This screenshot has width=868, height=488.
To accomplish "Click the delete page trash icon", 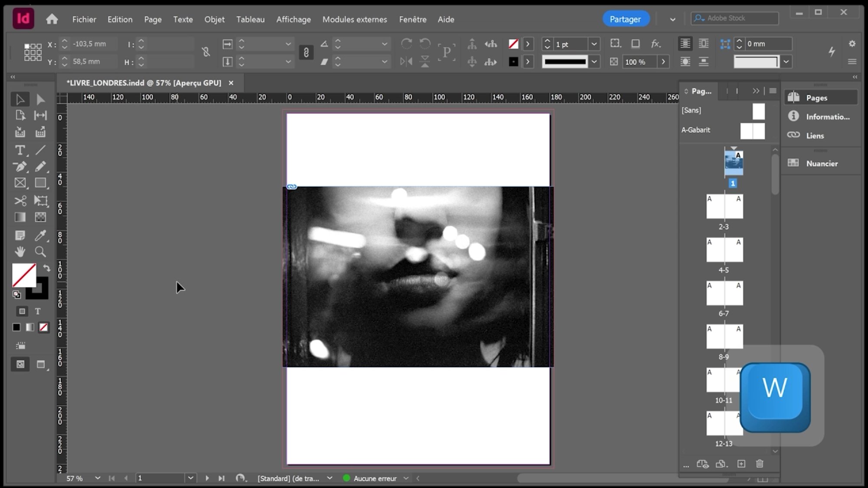I will [759, 464].
